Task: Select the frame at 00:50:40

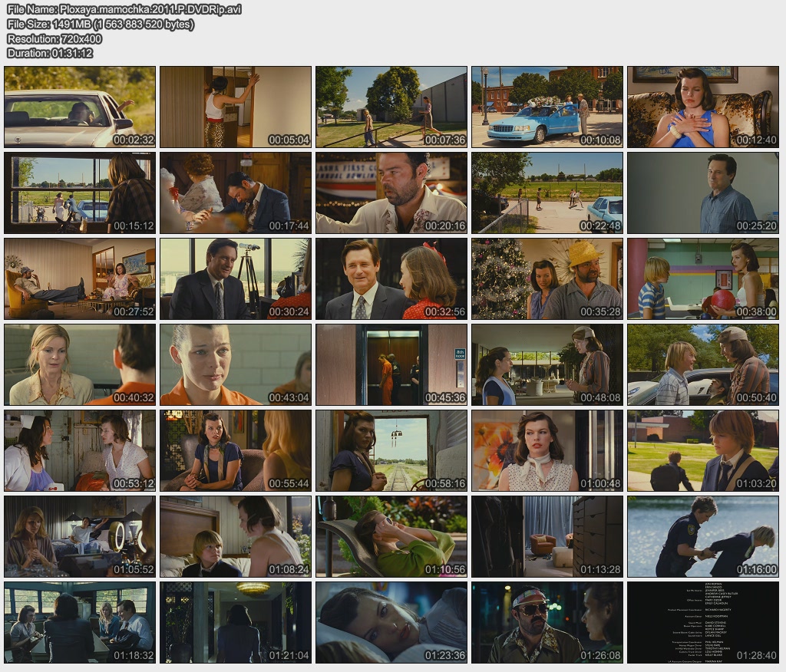Action: [703, 365]
